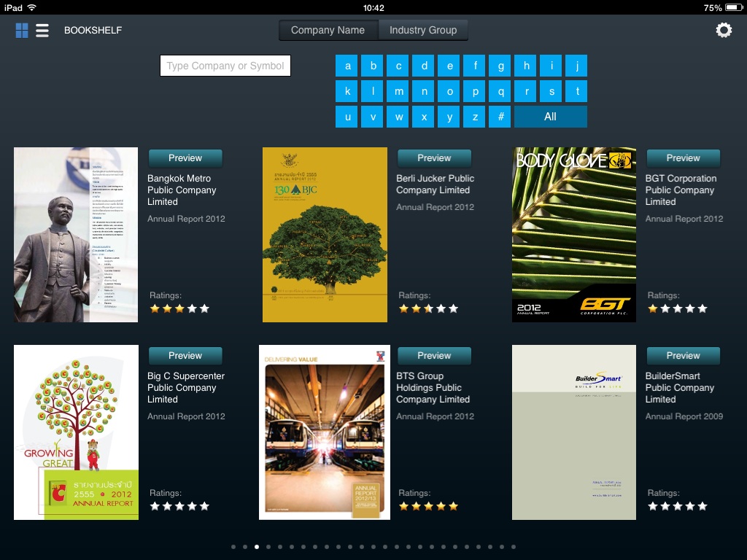Filter companies by letter i

[x=552, y=66]
